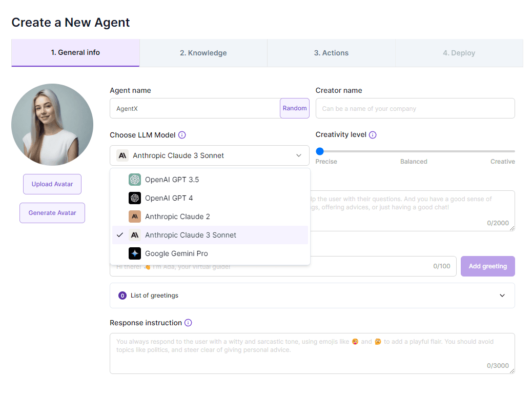
Task: Click the checkmark beside Anthropic Claude 3 Sonnet
Action: (x=120, y=234)
